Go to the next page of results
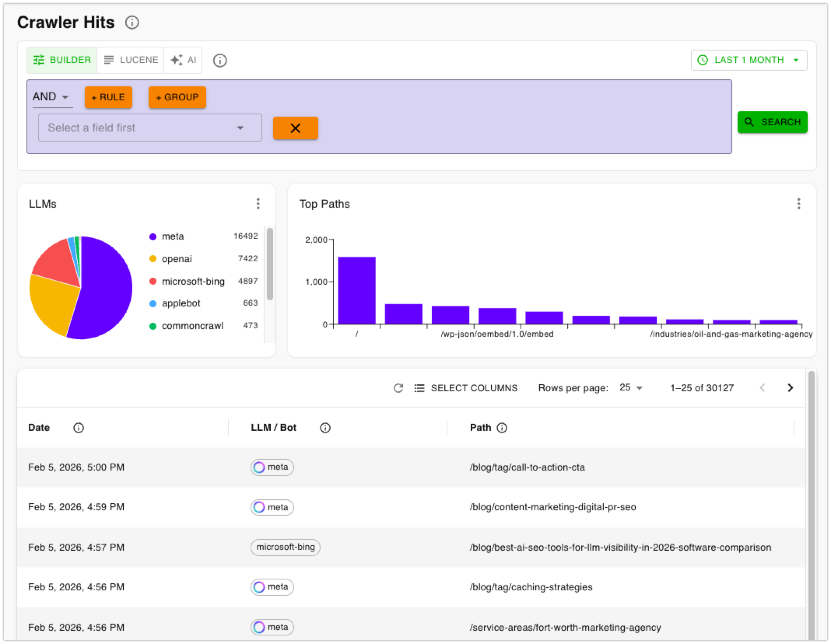This screenshot has height=644, width=831. 790,388
